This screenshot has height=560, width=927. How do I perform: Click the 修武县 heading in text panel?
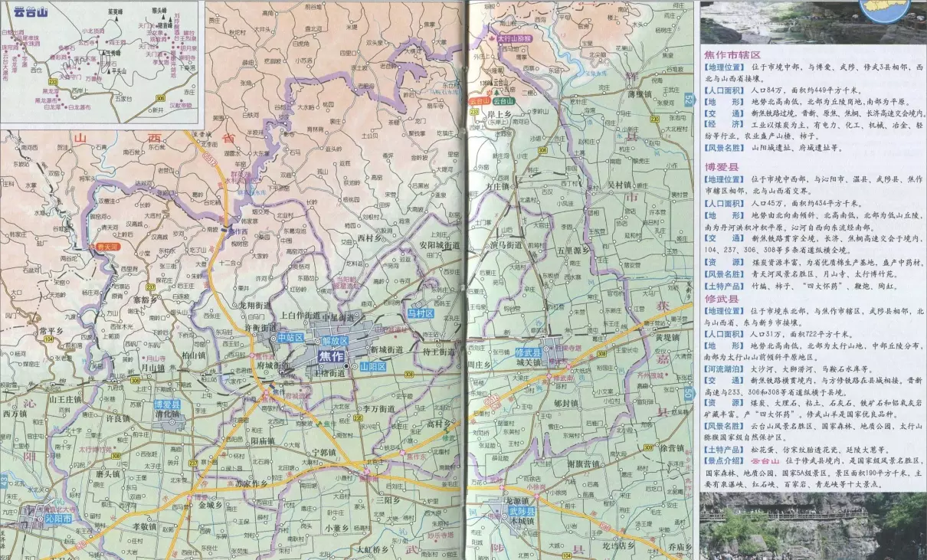tap(721, 299)
